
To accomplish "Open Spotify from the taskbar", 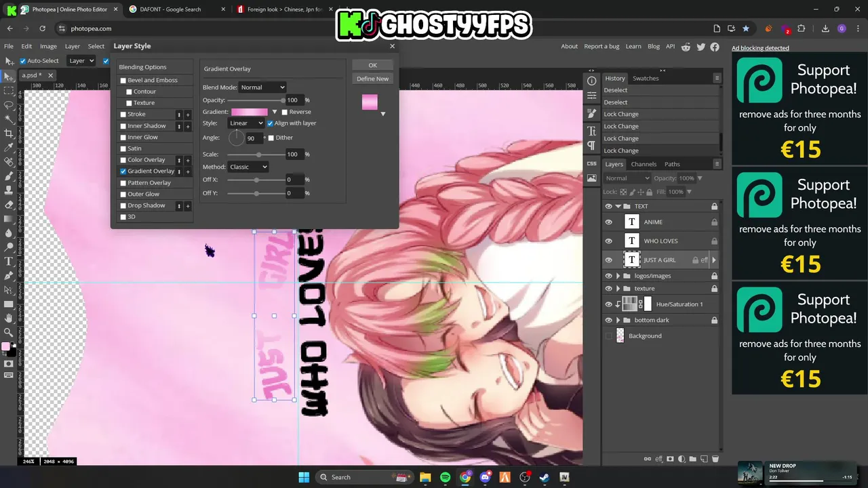I will coord(445,477).
